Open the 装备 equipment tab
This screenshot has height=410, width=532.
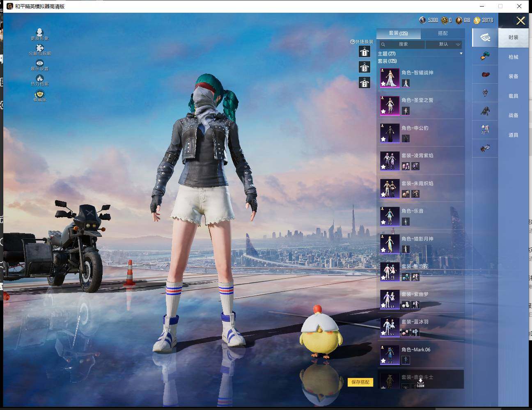(x=513, y=76)
